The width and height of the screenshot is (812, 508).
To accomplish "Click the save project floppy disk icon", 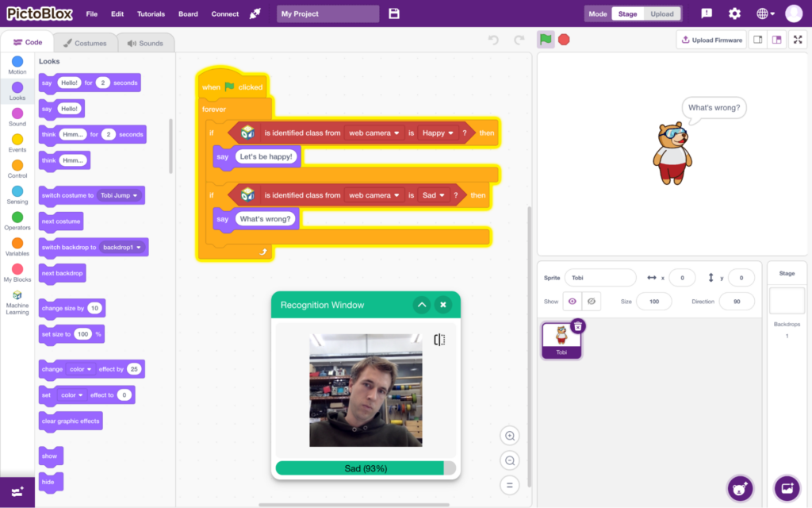I will coord(395,13).
